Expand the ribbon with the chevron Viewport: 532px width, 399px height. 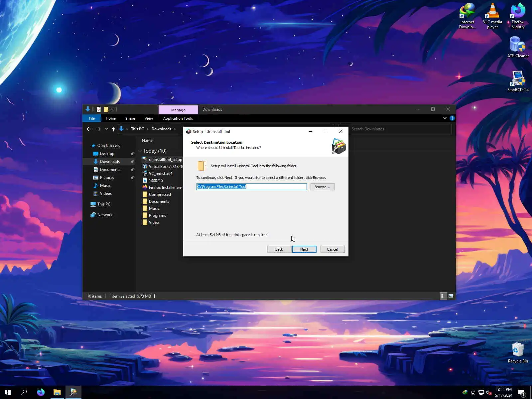pos(445,118)
